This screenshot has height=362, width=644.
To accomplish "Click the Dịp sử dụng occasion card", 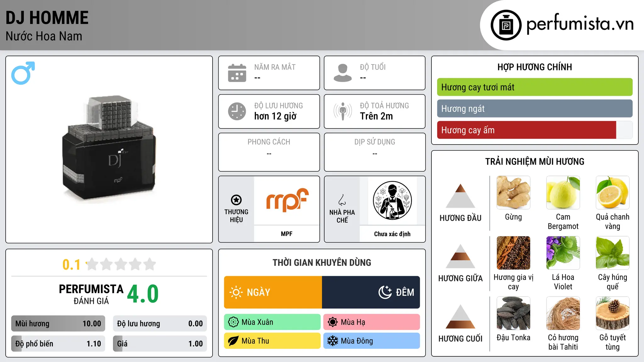I will click(x=375, y=152).
